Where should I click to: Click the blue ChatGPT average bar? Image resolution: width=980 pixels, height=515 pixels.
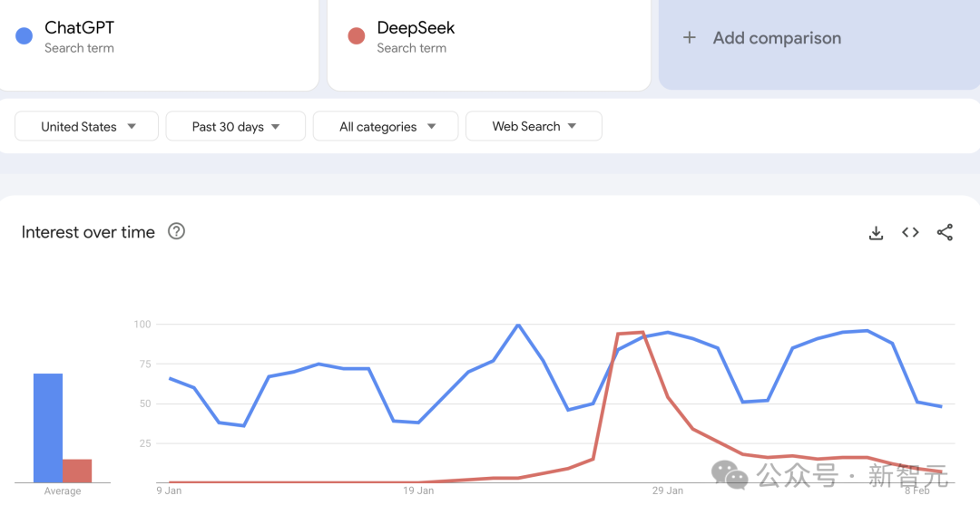coord(48,428)
